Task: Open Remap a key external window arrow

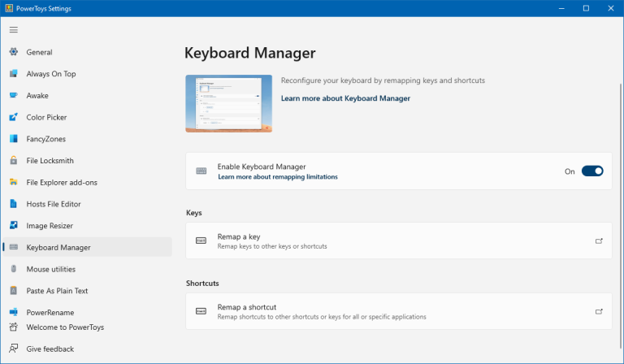Action: (599, 241)
